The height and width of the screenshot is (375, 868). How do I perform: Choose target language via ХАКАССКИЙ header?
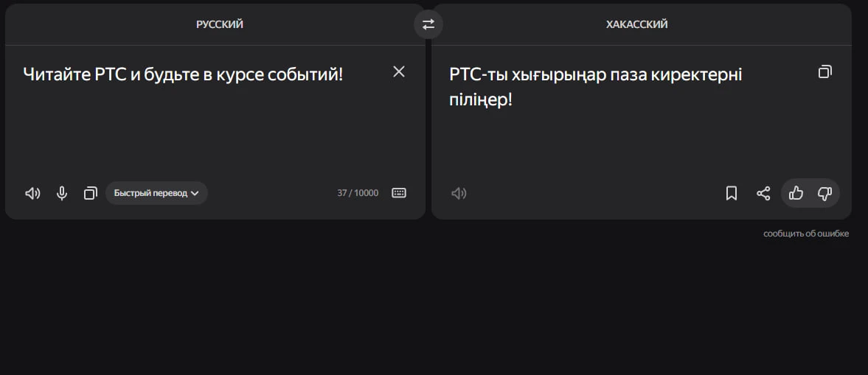point(636,24)
